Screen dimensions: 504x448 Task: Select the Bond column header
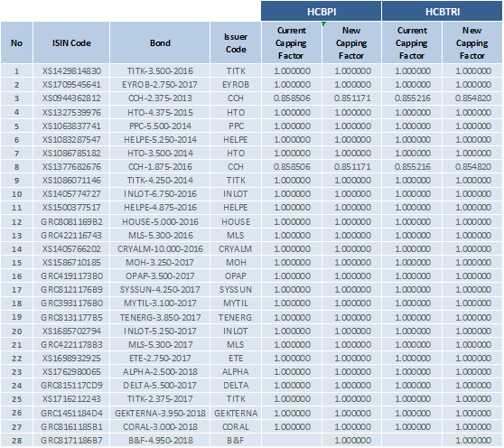tap(160, 42)
